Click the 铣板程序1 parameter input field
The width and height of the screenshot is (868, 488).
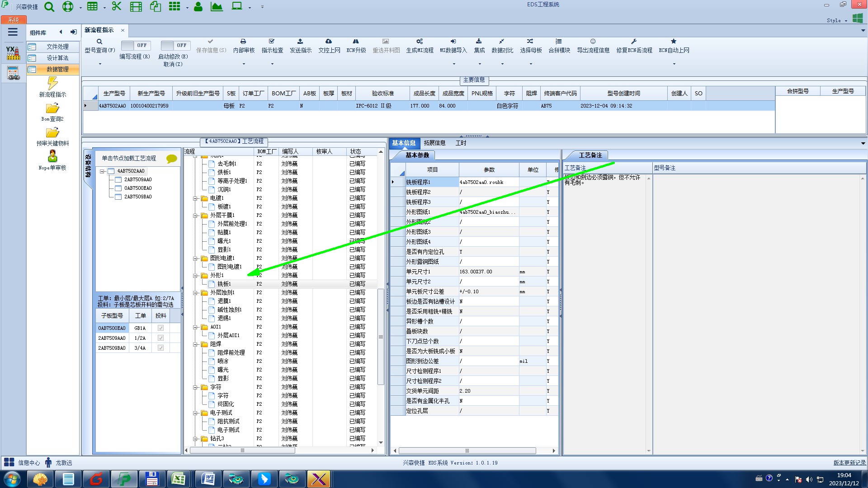[x=488, y=182]
